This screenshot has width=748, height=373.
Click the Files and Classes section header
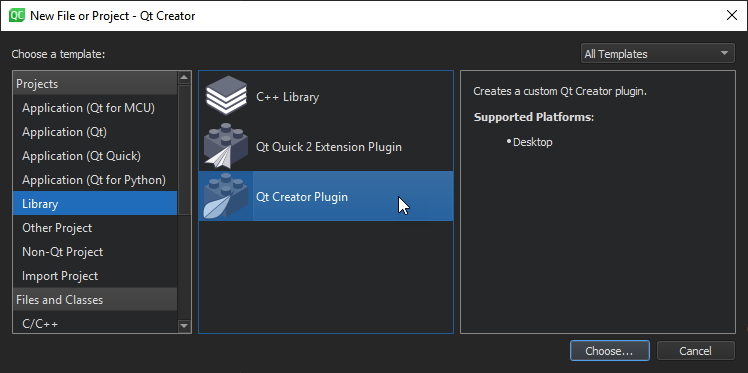(95, 300)
